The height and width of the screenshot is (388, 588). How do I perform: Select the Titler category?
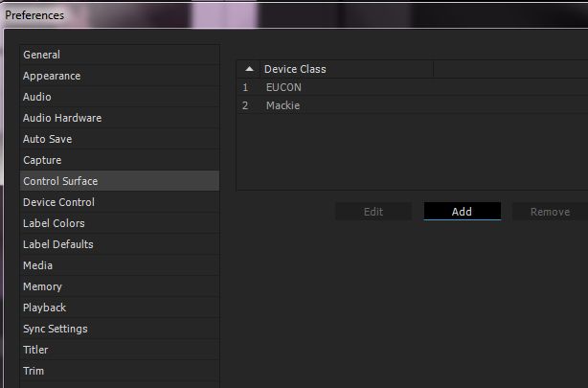coord(35,350)
